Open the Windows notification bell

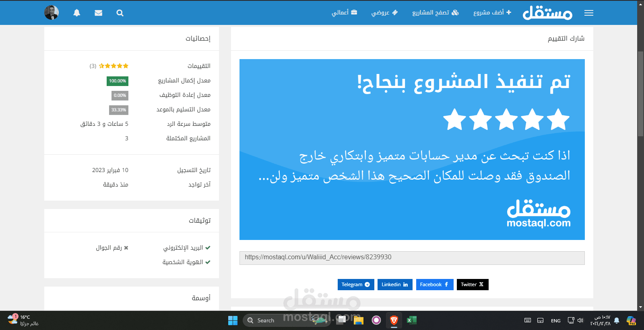(617, 320)
